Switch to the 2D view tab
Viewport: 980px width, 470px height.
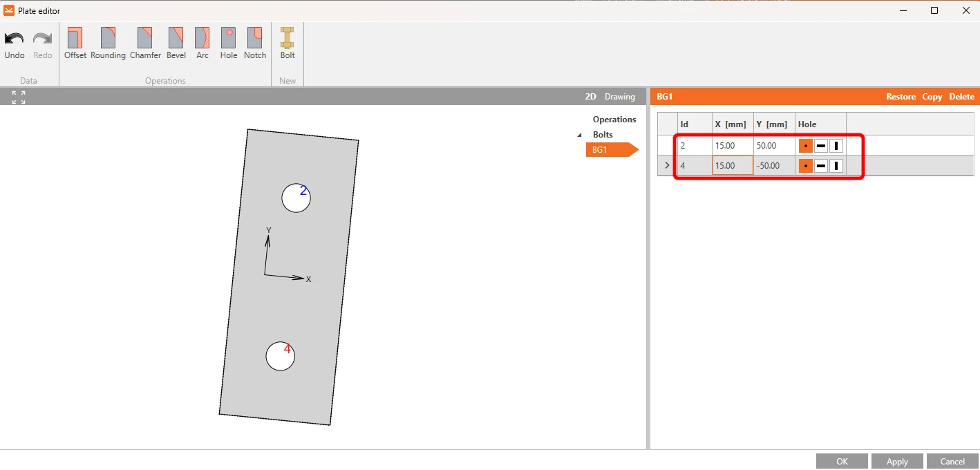click(x=591, y=97)
